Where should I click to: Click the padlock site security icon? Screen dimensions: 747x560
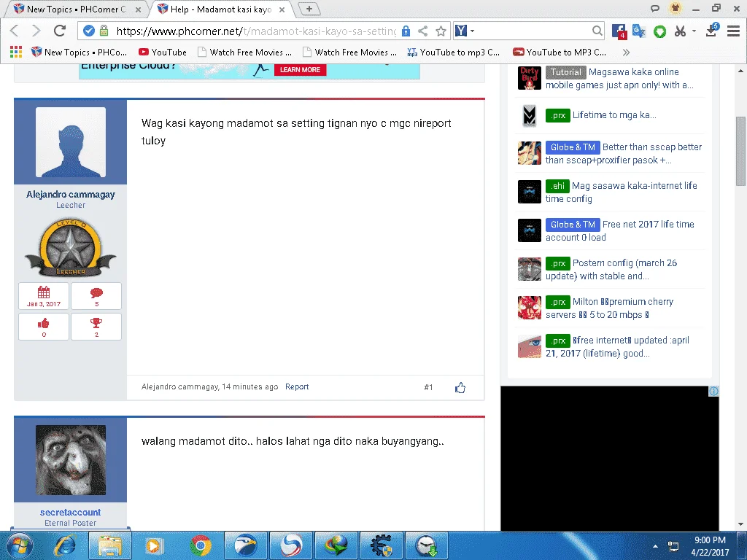point(104,31)
